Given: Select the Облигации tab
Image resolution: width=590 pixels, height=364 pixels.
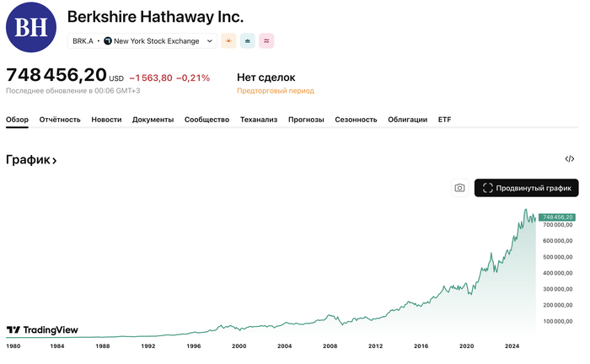Looking at the screenshot, I should click(x=407, y=120).
